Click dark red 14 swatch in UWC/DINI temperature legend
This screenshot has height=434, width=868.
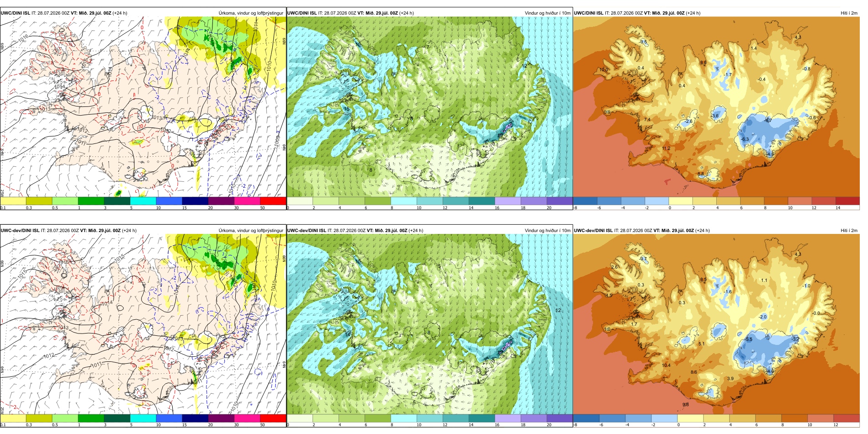[847, 201]
